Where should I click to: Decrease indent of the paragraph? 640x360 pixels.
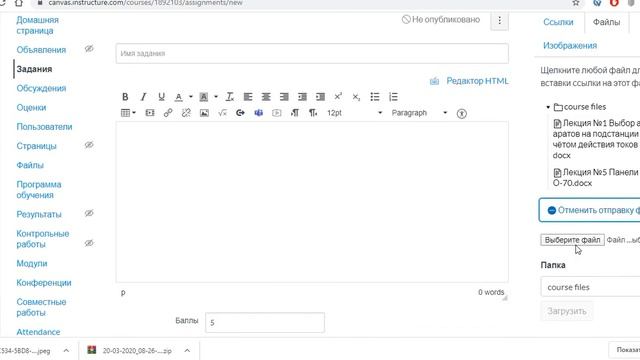click(x=302, y=97)
